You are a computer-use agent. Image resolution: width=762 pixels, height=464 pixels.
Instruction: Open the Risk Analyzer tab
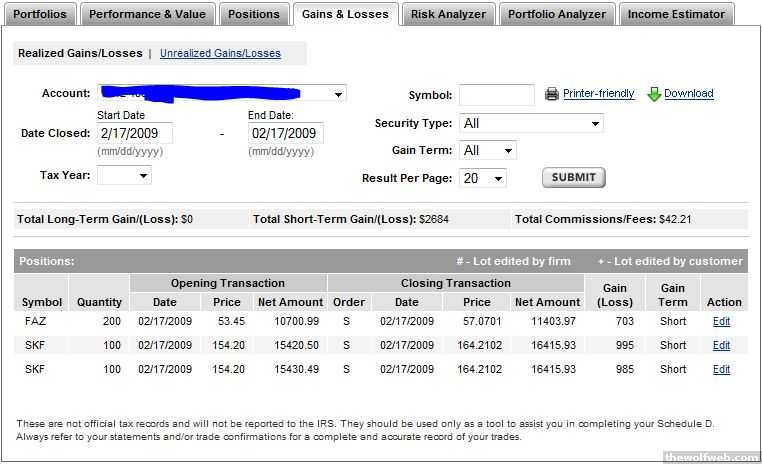pyautogui.click(x=448, y=14)
